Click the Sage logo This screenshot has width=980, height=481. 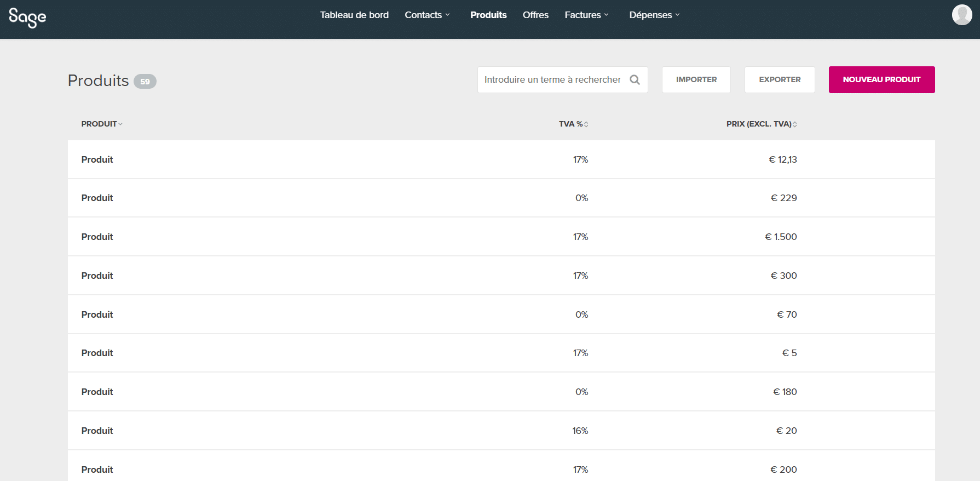[27, 17]
